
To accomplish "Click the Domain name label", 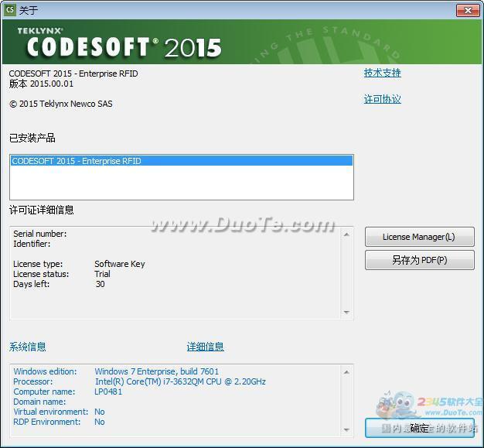I will (39, 402).
